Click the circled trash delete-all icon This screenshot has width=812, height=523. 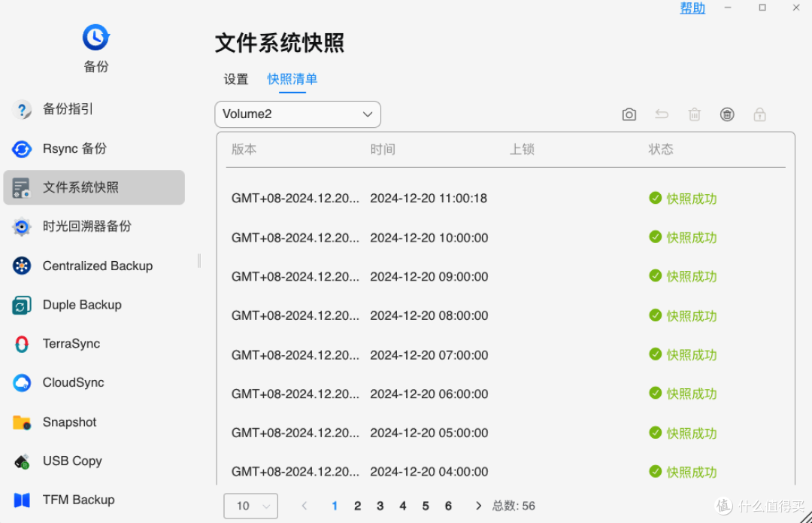click(727, 114)
